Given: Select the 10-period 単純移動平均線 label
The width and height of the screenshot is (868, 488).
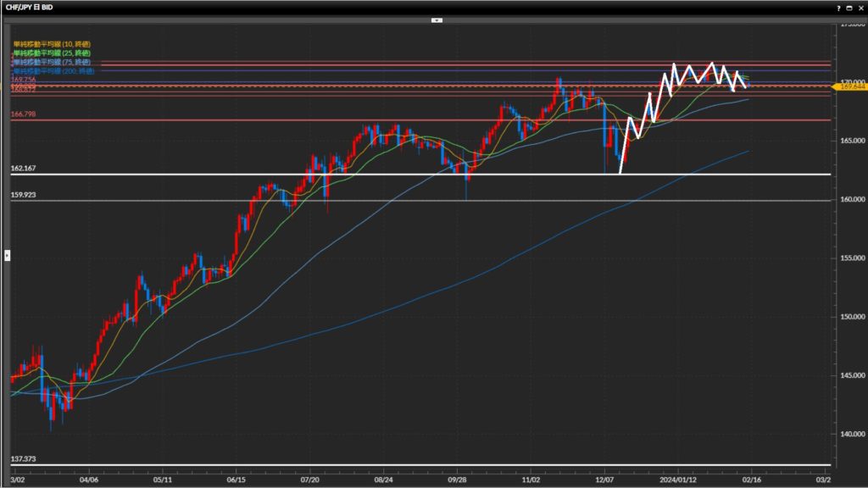Looking at the screenshot, I should (x=53, y=43).
